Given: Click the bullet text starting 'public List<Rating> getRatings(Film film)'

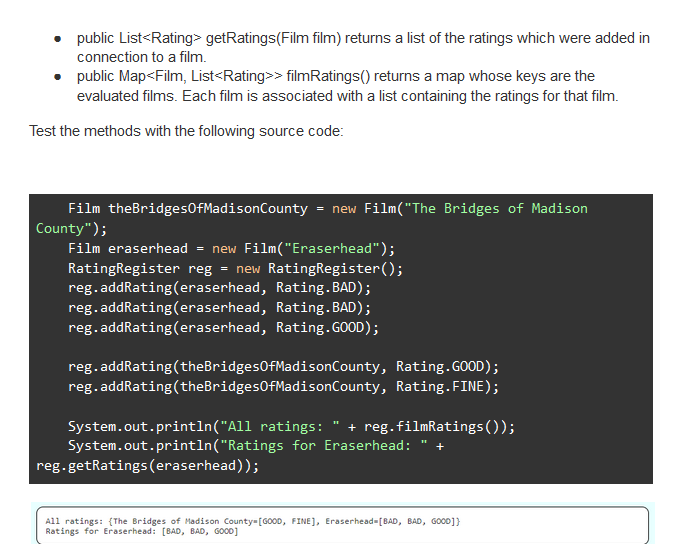Looking at the screenshot, I should pyautogui.click(x=363, y=48).
